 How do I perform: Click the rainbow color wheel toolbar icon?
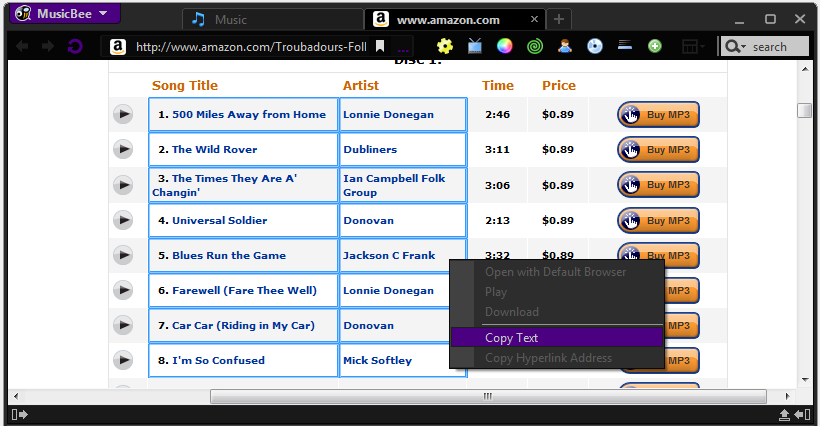pyautogui.click(x=505, y=47)
